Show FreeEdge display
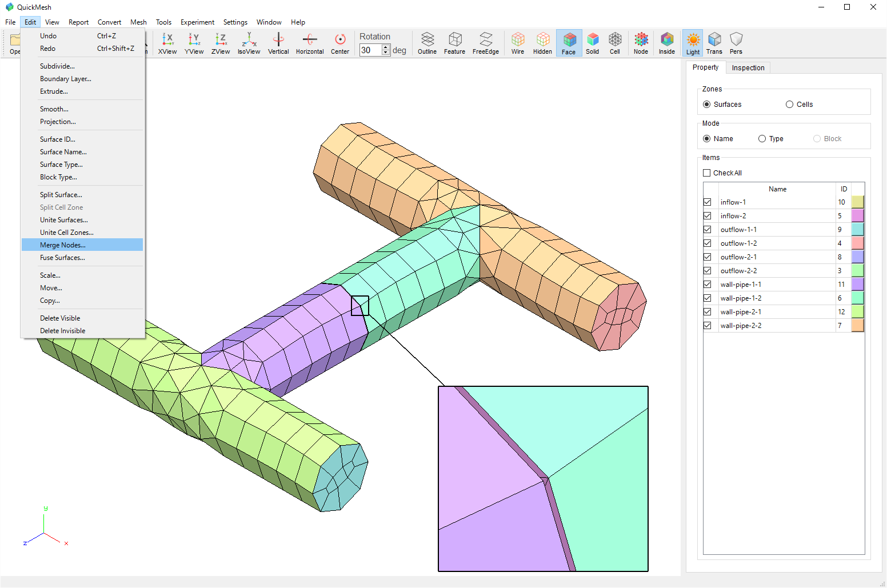887x588 pixels. coord(486,43)
